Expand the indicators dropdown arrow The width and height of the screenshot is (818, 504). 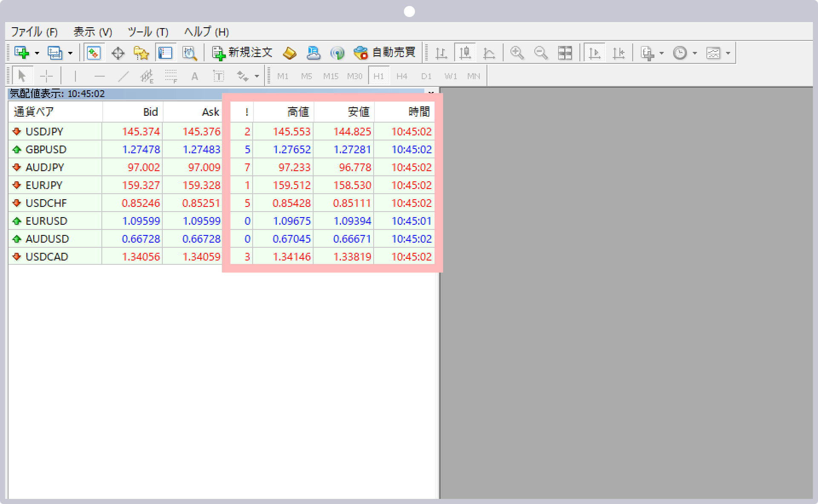point(662,53)
